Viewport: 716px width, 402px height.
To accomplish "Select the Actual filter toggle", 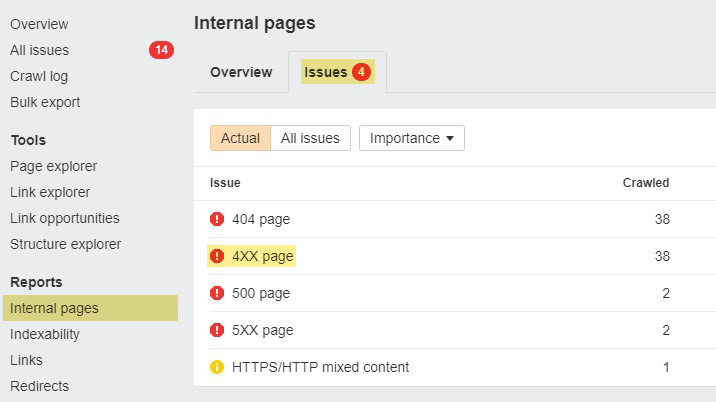I will (240, 138).
